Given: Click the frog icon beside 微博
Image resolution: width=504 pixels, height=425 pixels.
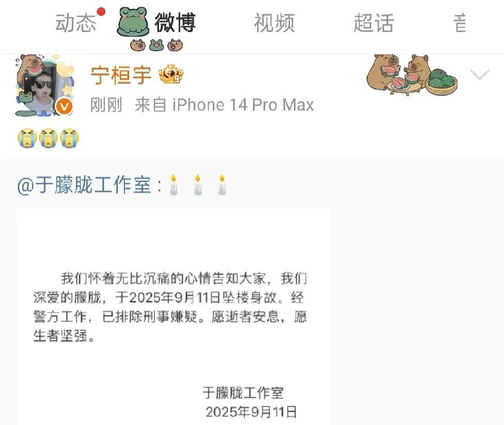Looking at the screenshot, I should coord(133,22).
